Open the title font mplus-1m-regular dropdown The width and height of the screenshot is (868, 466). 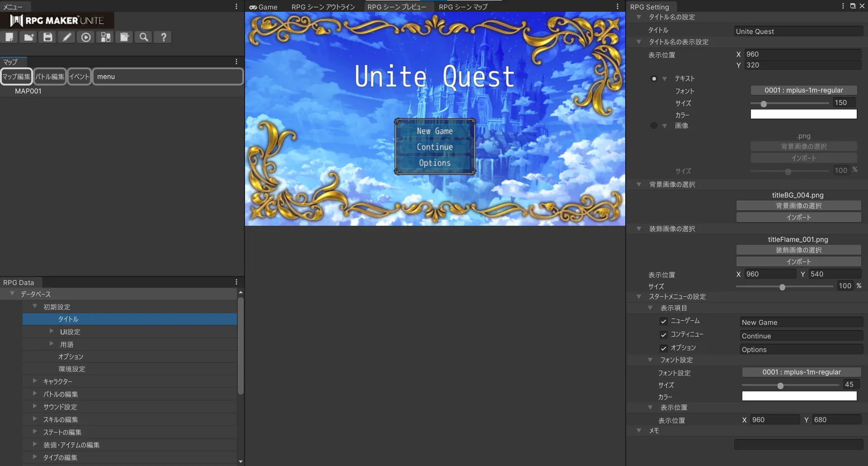[803, 90]
